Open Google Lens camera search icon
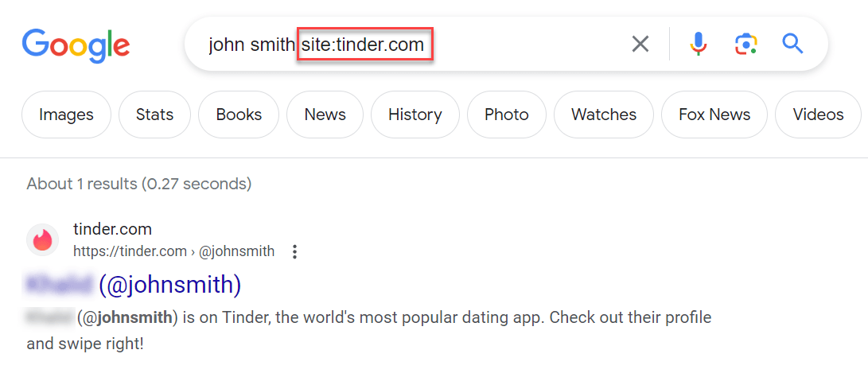The height and width of the screenshot is (381, 868). (x=745, y=44)
